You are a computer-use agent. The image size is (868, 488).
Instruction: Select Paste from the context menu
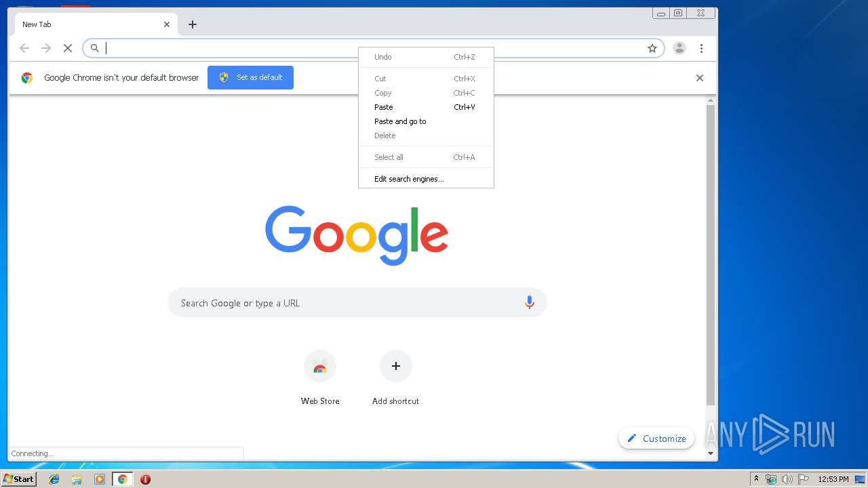[426, 107]
